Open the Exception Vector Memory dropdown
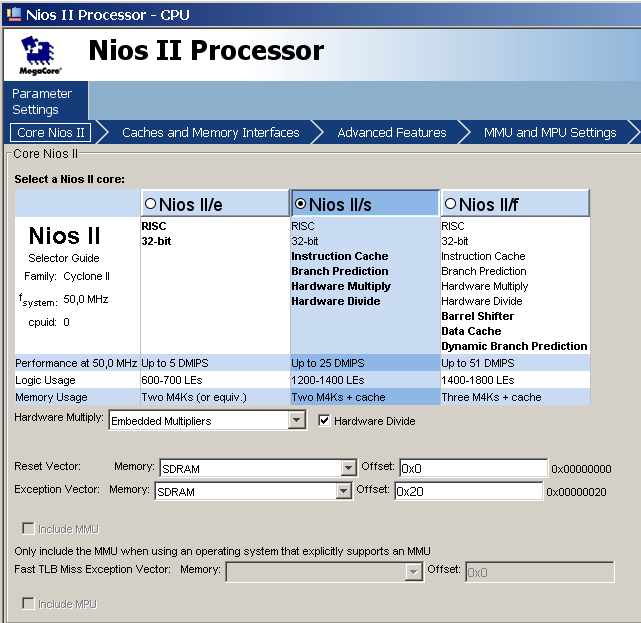This screenshot has width=641, height=623. pyautogui.click(x=343, y=491)
